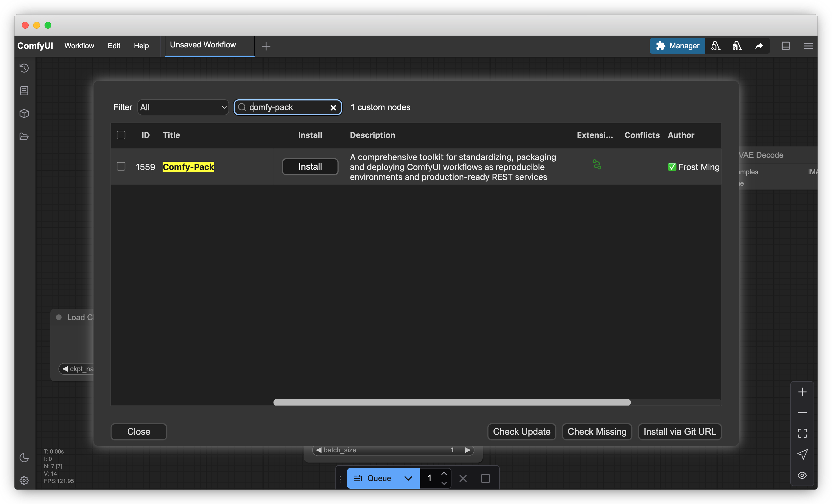Sort by the ID column header
Screen dimensions: 832x504
pos(146,135)
